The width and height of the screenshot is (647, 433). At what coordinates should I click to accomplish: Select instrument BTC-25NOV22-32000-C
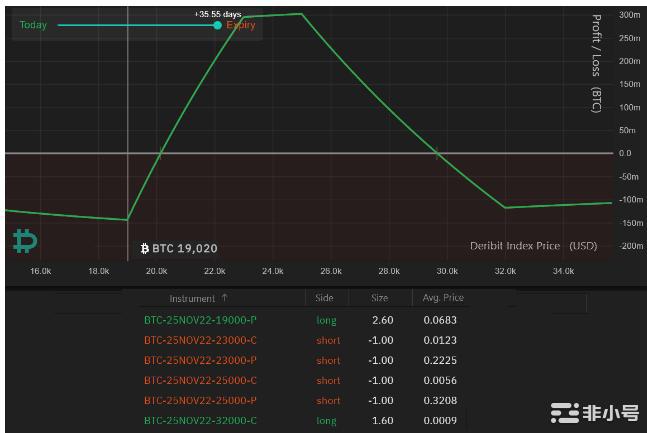(200, 421)
